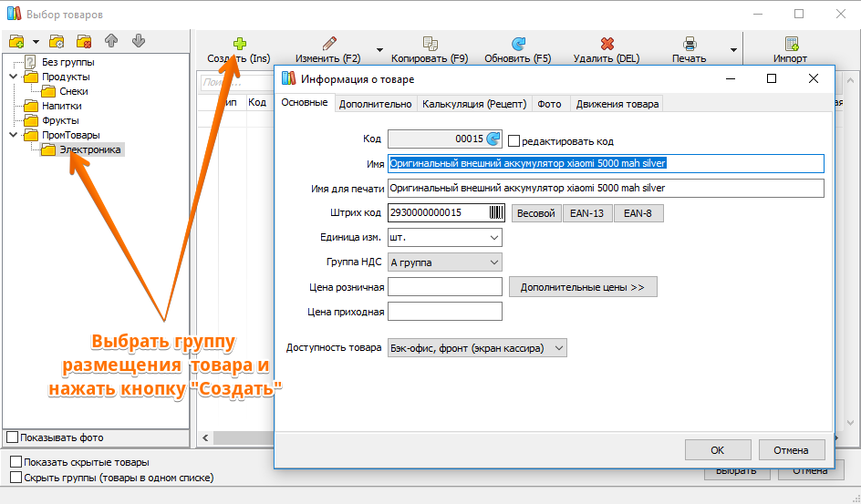The image size is (861, 504).
Task: Select Напитки folder in tree
Action: 61,106
